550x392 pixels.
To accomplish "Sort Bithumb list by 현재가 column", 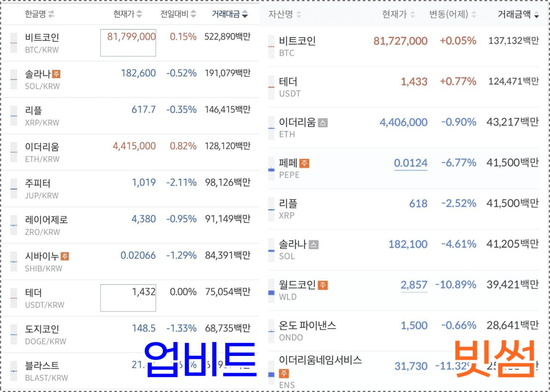I will click(399, 15).
